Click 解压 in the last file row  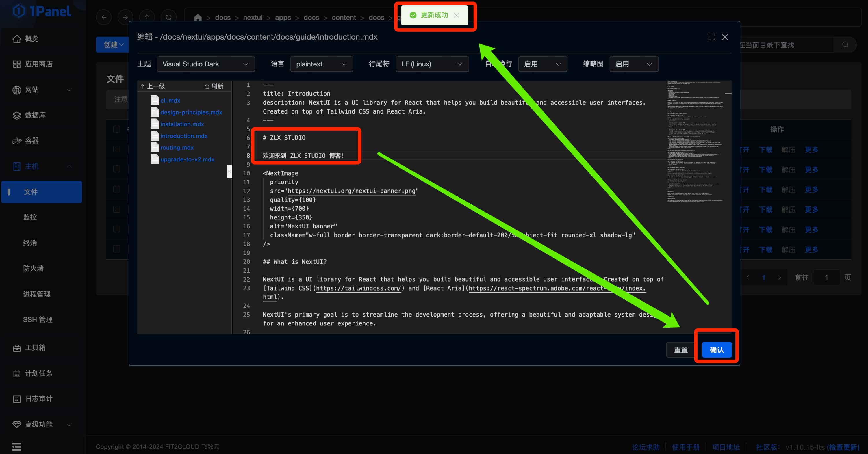coord(789,250)
